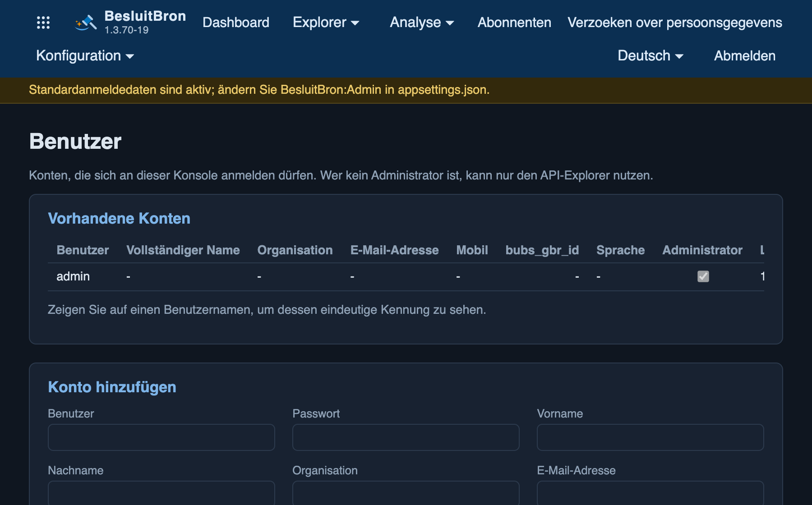Click the BesluitBron brand title
This screenshot has width=812, height=505.
[x=145, y=16]
